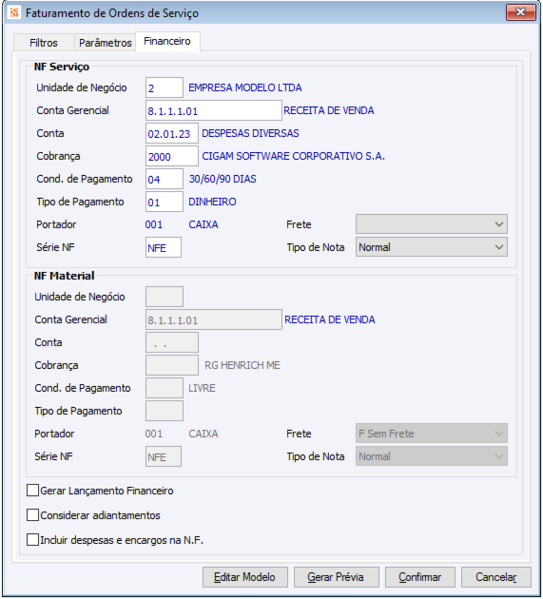The height and width of the screenshot is (599, 543).
Task: Click the text DESPESAS DIVERSAS
Action: (250, 133)
